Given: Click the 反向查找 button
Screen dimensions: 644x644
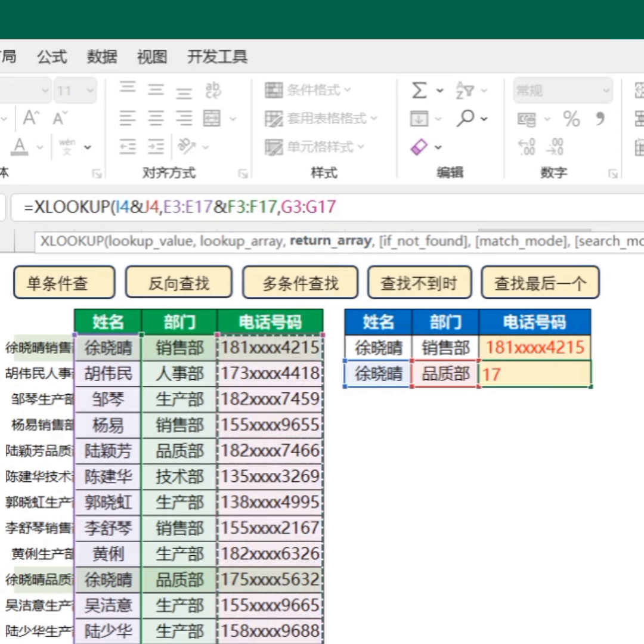Looking at the screenshot, I should click(178, 283).
